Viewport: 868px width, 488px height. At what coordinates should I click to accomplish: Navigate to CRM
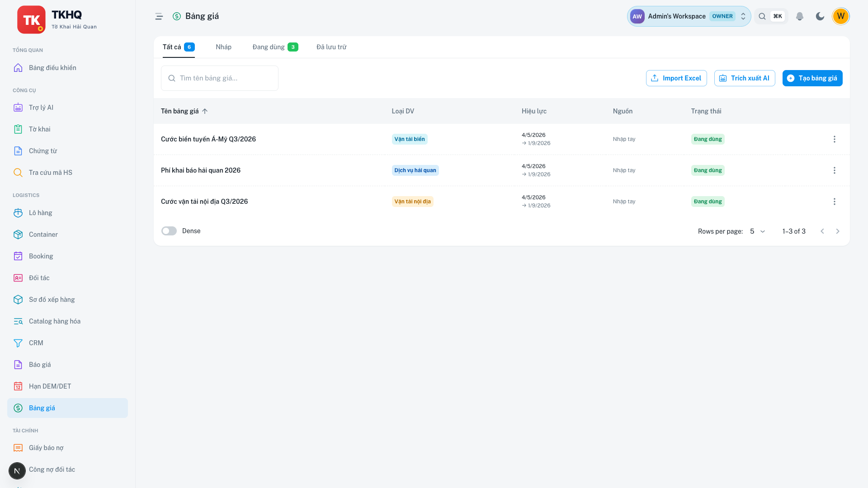click(67, 343)
